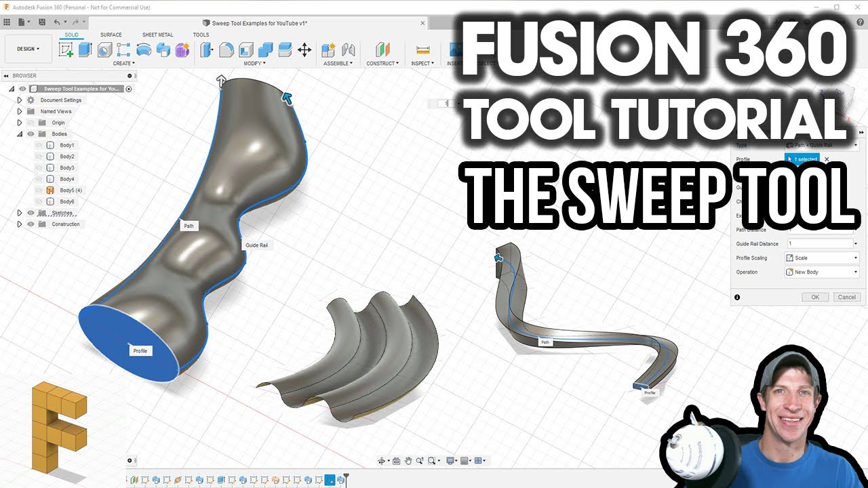Click the Pan hand navigation icon

408,461
